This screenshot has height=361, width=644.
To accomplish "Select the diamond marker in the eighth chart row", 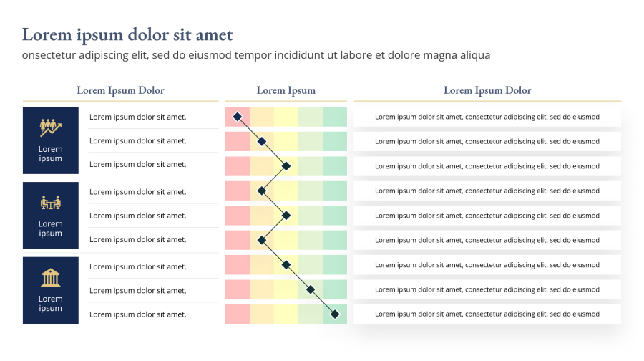I will [311, 289].
